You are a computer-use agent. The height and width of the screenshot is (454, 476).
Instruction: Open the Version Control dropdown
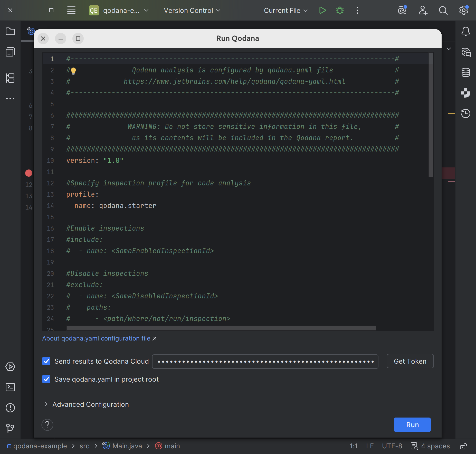(x=192, y=11)
